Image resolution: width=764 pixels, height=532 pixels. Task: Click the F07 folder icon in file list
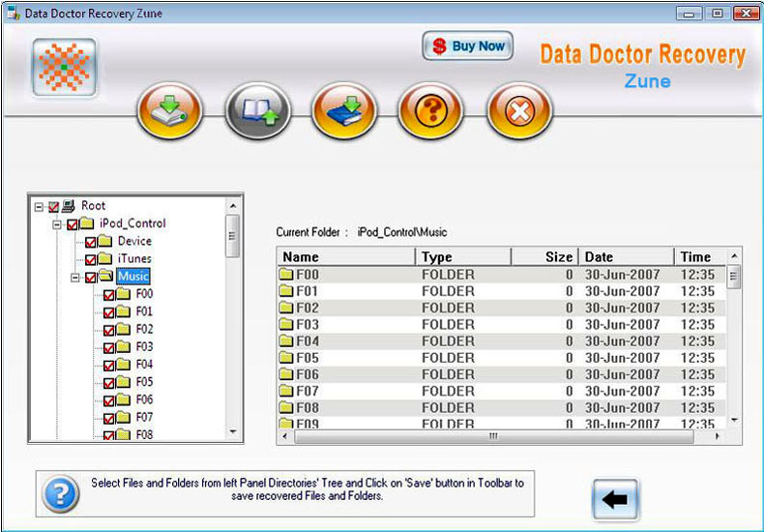[286, 391]
